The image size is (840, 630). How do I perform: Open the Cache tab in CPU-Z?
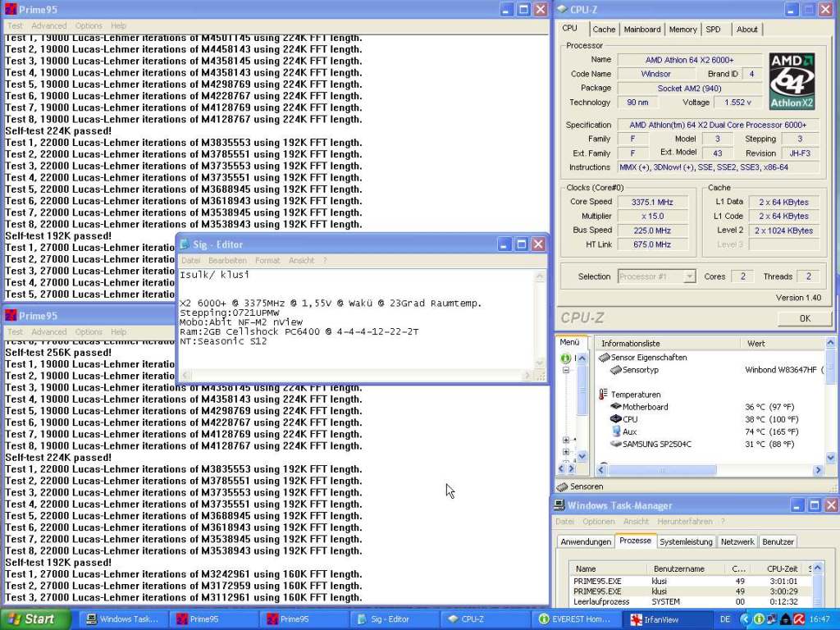pos(604,30)
